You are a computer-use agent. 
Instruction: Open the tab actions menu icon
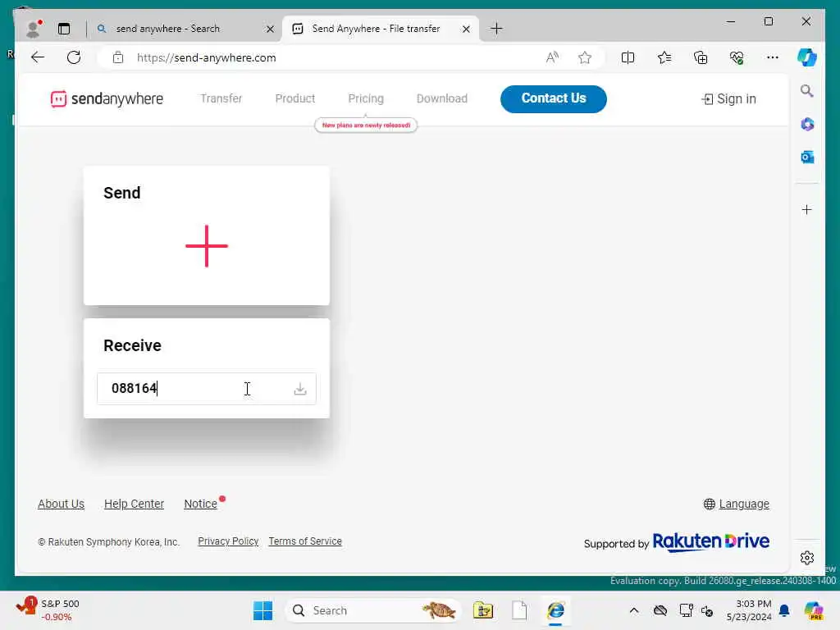[64, 29]
